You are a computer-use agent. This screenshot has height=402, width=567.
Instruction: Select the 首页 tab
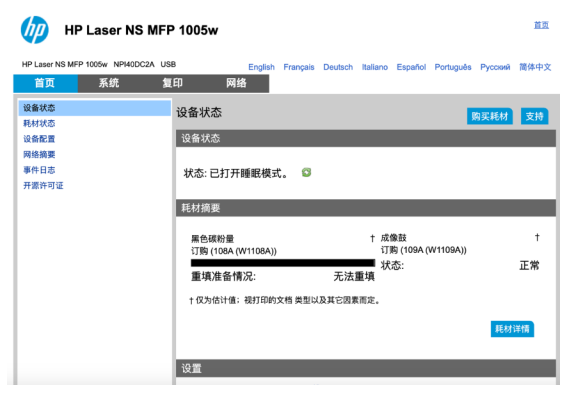pyautogui.click(x=45, y=83)
